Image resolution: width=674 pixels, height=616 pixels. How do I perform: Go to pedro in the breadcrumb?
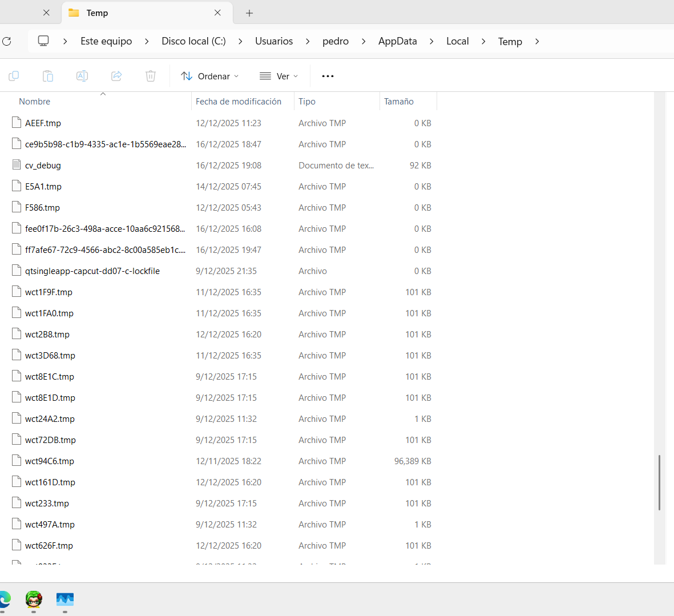(x=335, y=41)
